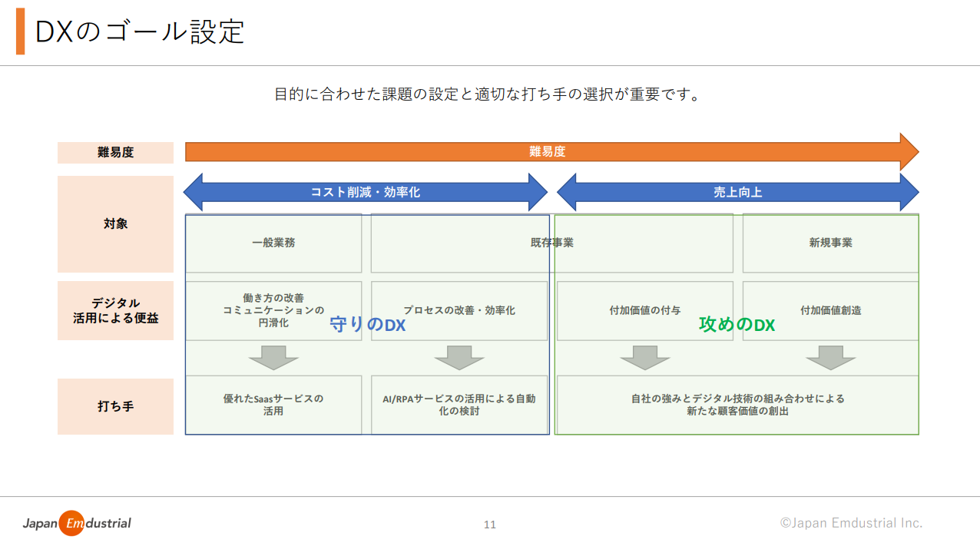Image resolution: width=980 pixels, height=546 pixels.
Task: Select the 優れたSaasサービスの活用 cell
Action: [x=273, y=405]
